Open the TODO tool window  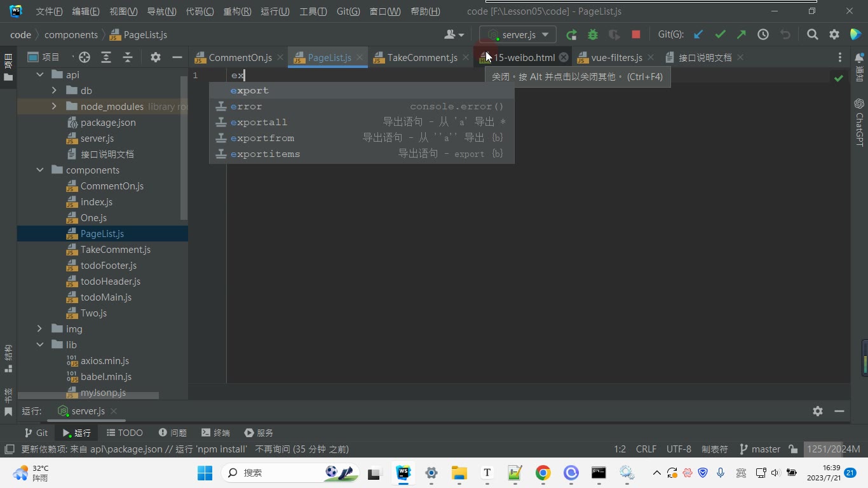click(125, 433)
